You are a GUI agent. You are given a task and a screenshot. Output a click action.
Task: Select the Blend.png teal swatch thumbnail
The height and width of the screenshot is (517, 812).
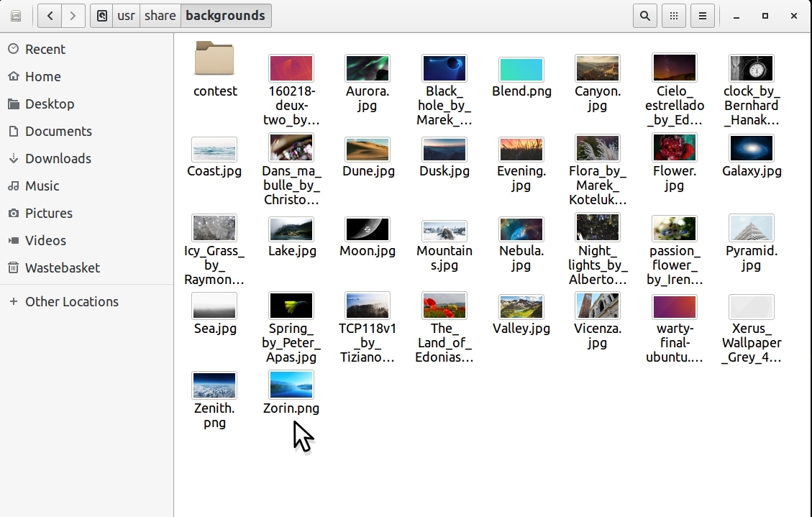(521, 69)
